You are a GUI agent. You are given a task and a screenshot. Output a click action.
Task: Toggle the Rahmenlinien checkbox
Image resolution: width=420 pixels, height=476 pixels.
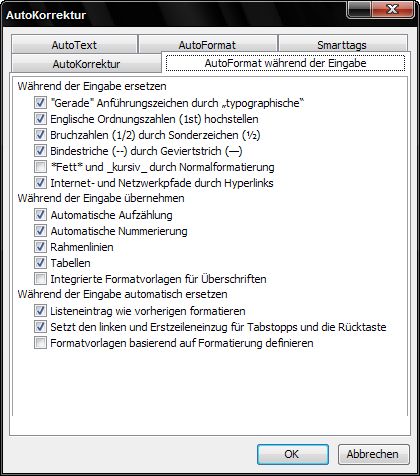click(40, 247)
